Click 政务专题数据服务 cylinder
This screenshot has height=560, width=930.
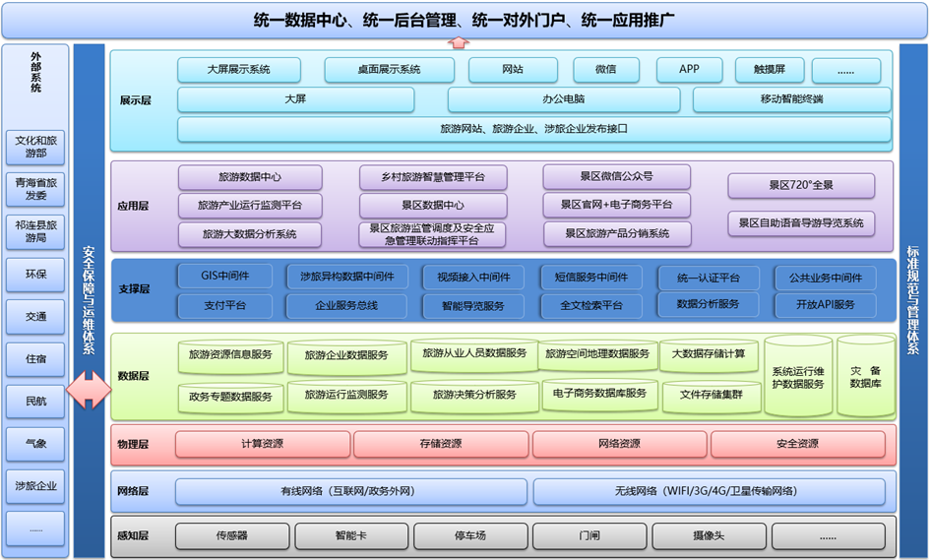pos(230,397)
